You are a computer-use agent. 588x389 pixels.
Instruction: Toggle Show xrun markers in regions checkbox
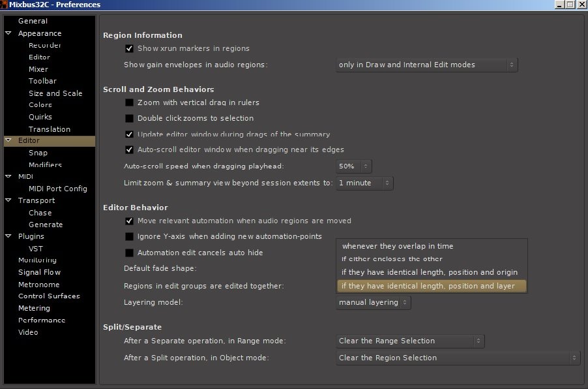tap(129, 48)
